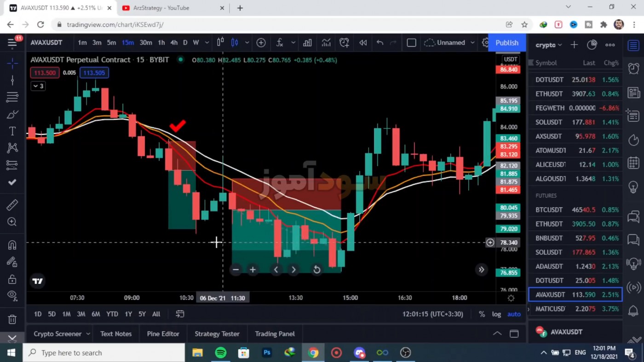
Task: Open the Fibonacci retracement tools
Action: (x=12, y=97)
